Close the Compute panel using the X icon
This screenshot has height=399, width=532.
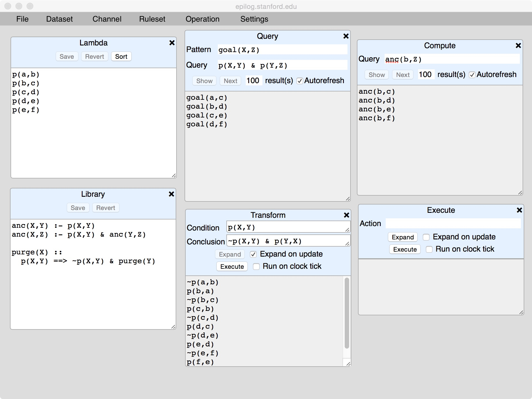tap(518, 45)
